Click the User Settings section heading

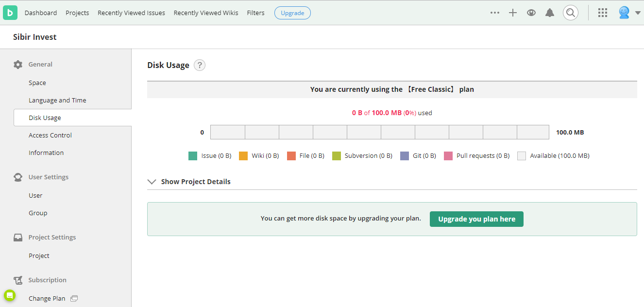[x=49, y=177]
